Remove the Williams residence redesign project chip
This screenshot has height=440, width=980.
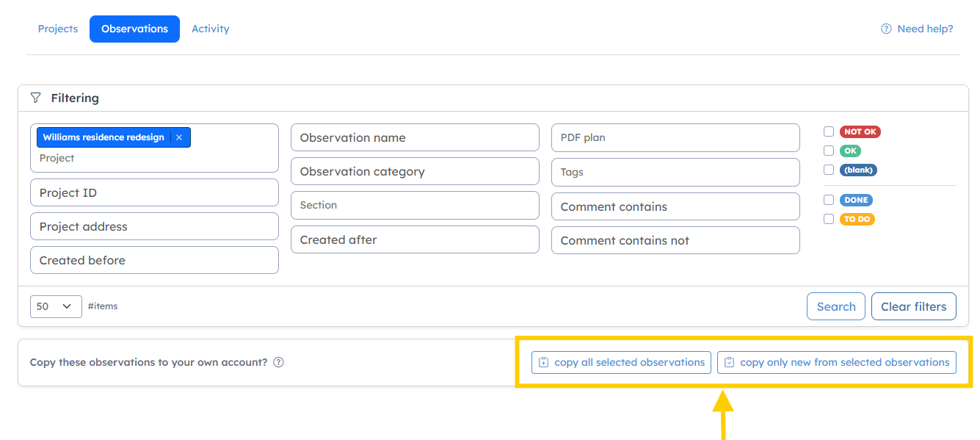tap(179, 137)
